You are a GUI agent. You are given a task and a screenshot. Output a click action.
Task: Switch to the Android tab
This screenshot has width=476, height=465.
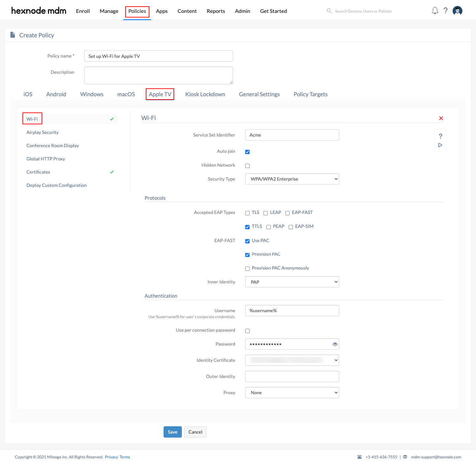pos(56,94)
